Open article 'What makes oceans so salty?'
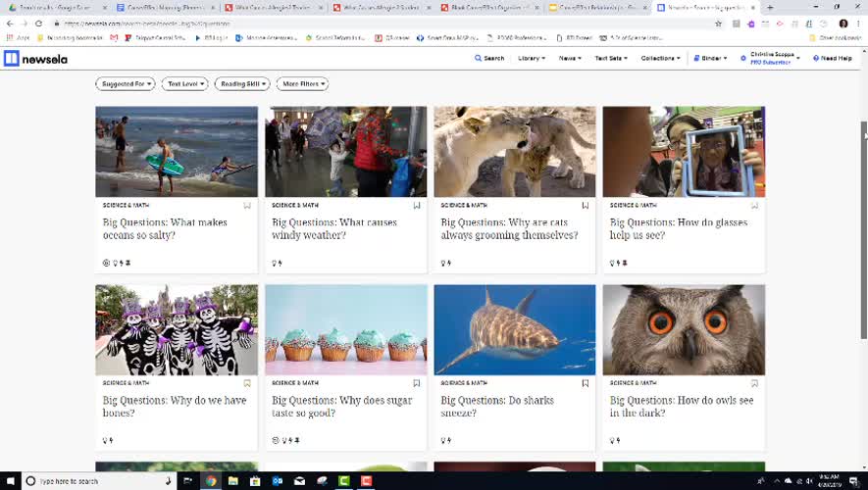 (165, 228)
